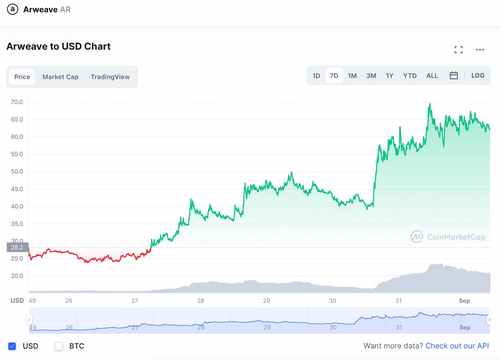This screenshot has height=360, width=500.
Task: Click the range navigator slider below chart
Action: pyautogui.click(x=259, y=321)
